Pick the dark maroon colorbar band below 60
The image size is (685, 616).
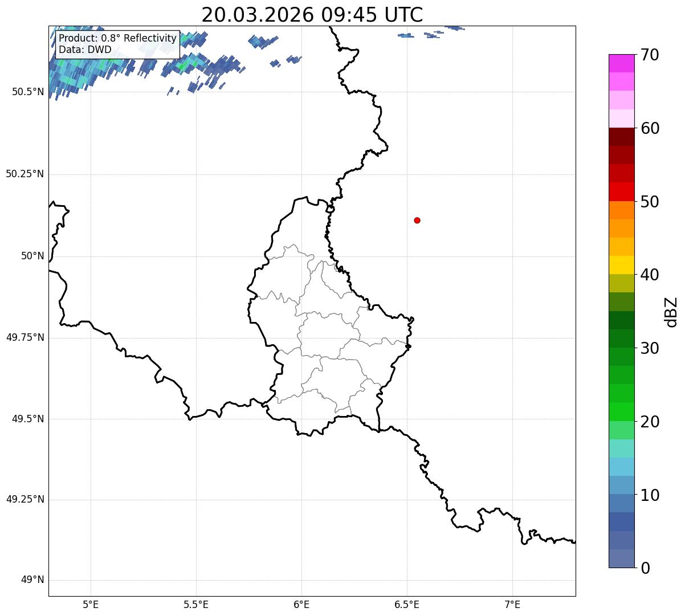point(621,137)
